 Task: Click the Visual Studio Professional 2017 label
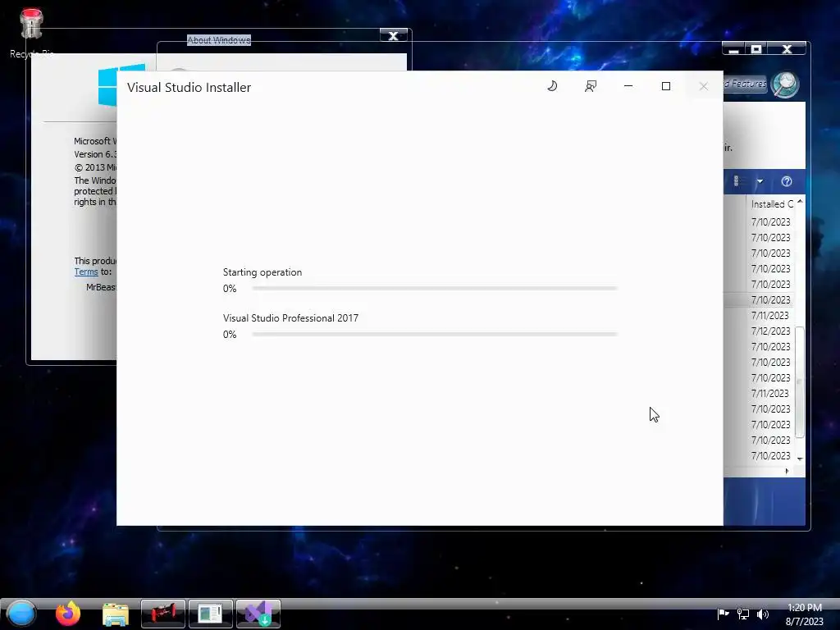pos(291,318)
